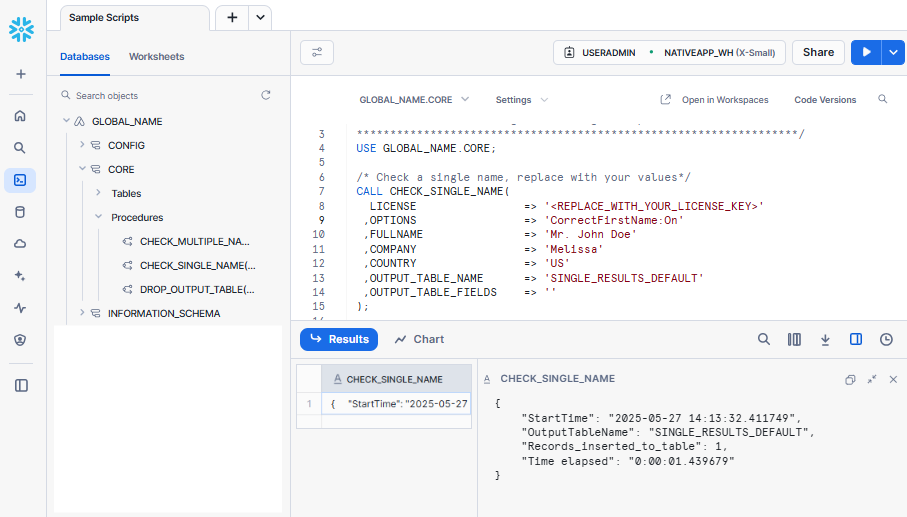Click the DROP_OUTPUT_TABLE procedure icon

127,289
